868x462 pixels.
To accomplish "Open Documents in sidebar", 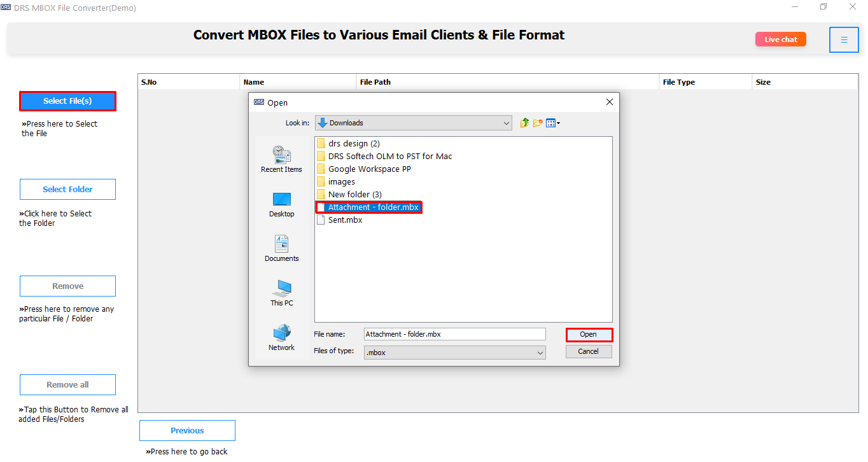I will 281,249.
